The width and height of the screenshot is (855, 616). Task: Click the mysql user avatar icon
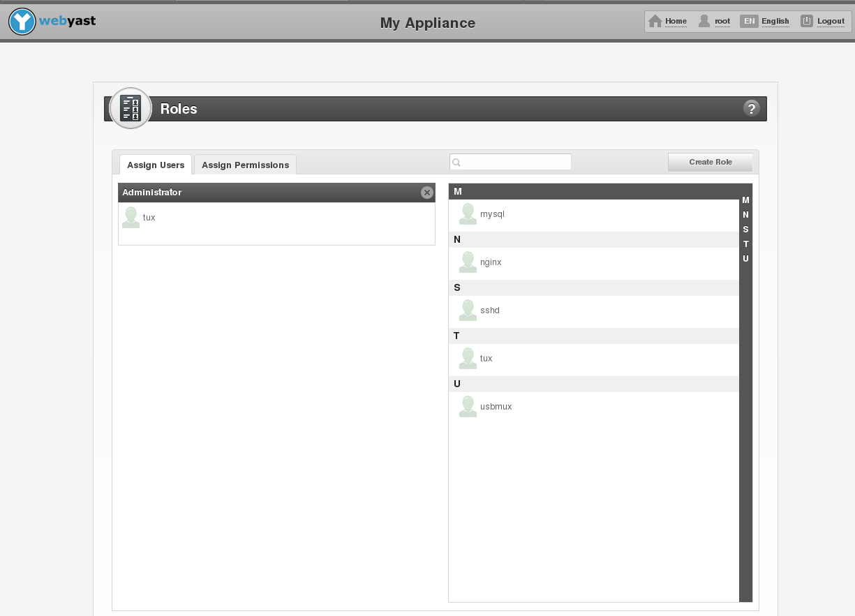coord(468,214)
